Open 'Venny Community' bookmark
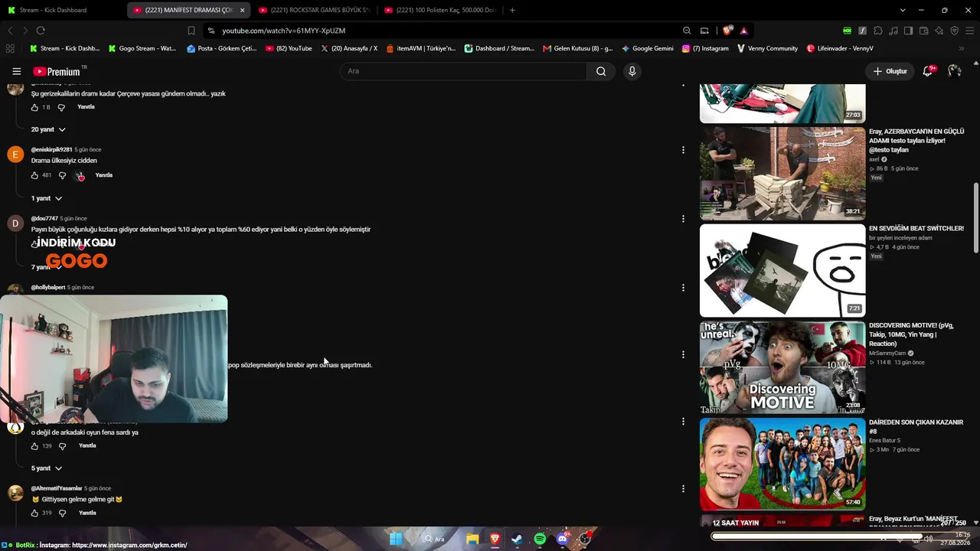Screen dimensions: 980x551 767,48
